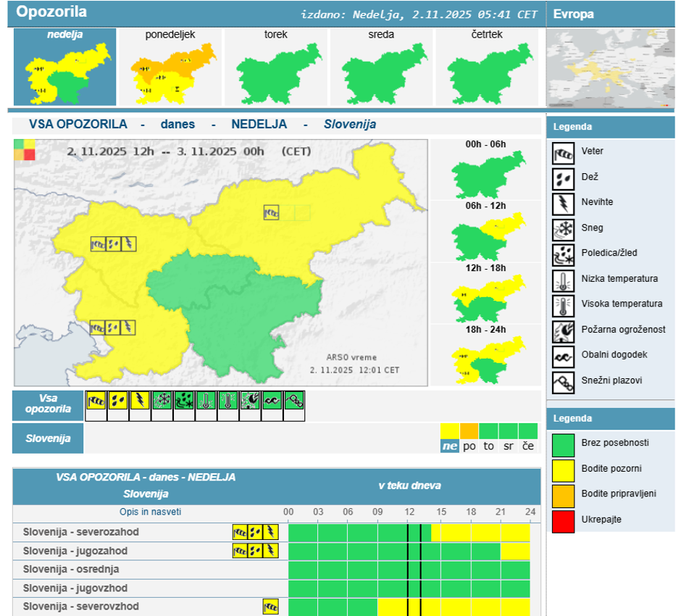This screenshot has height=616, width=681.
Task: Select the fire danger filter icon
Action: click(x=251, y=401)
